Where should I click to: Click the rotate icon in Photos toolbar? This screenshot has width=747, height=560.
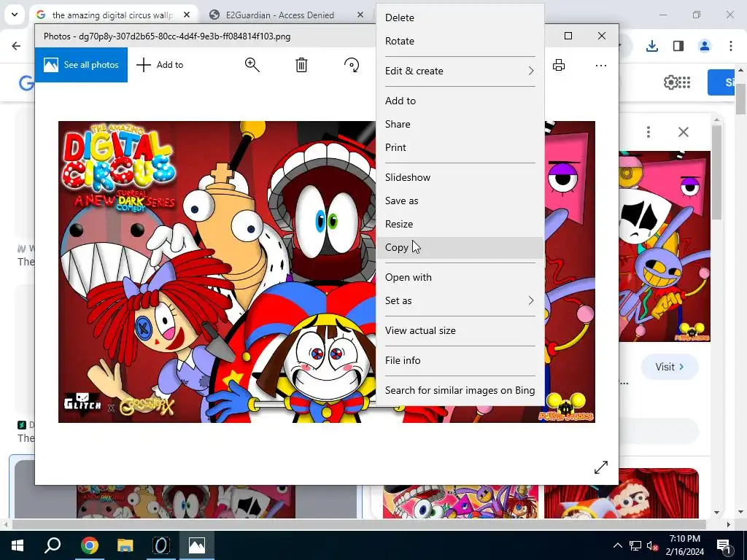point(352,65)
